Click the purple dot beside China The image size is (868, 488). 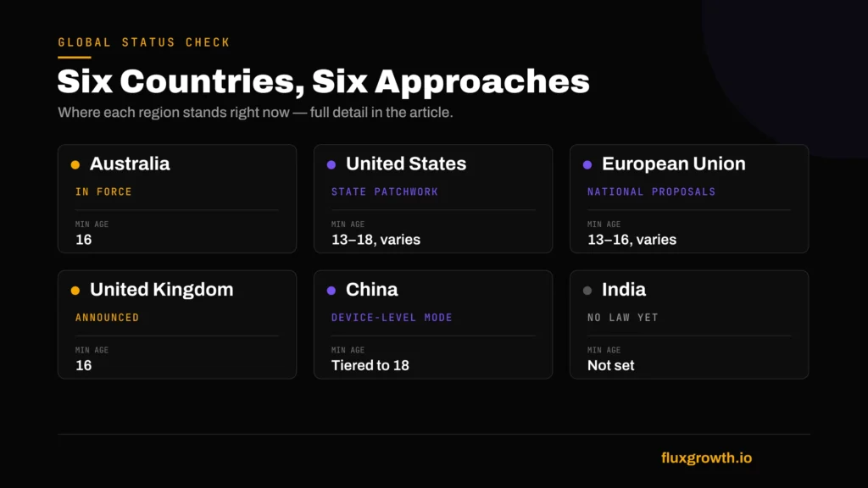331,291
